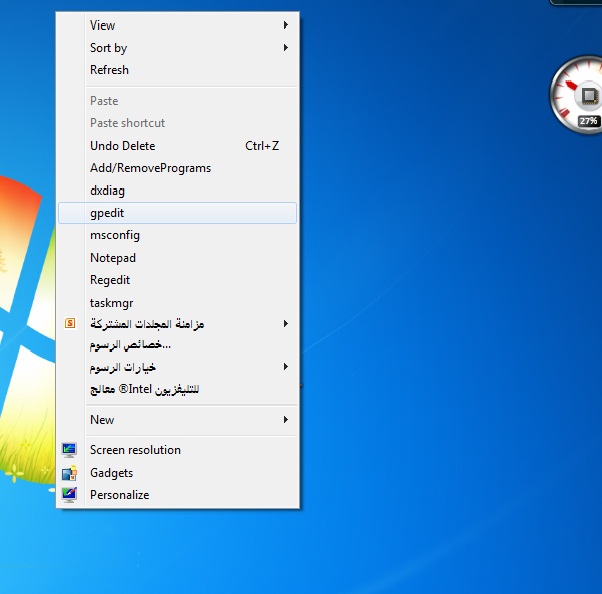Click the 27% CPU usage readout

[x=588, y=121]
